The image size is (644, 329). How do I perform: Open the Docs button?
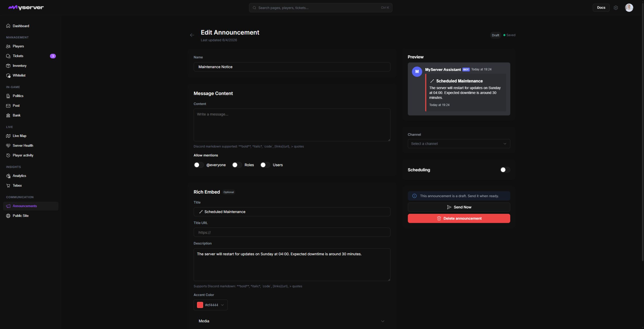click(601, 8)
